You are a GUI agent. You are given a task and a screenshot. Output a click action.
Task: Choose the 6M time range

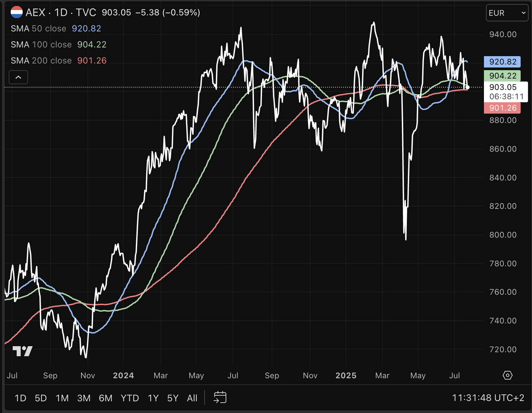tap(105, 398)
